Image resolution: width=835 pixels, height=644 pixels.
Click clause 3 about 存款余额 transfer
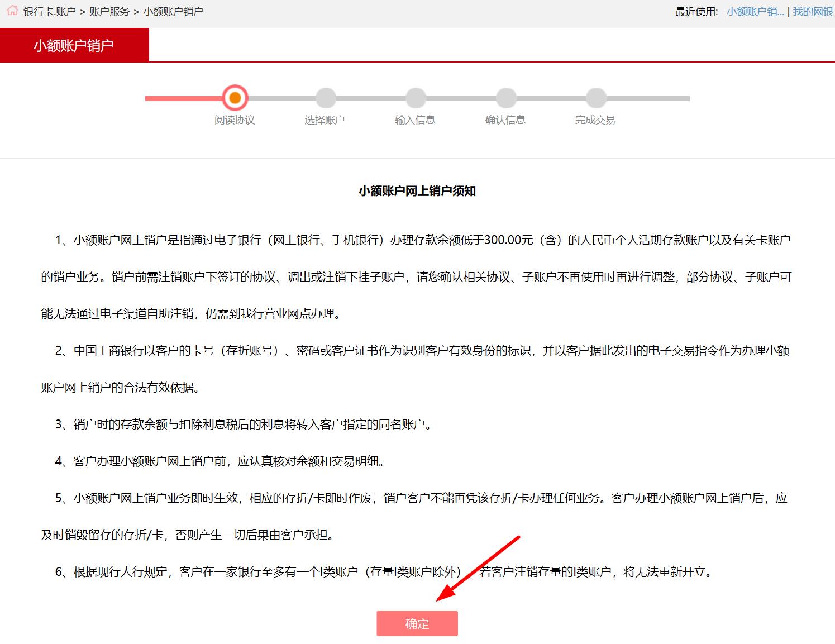click(244, 424)
